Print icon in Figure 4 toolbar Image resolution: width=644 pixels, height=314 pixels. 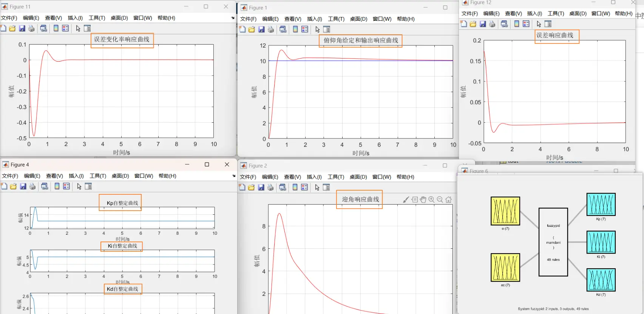(x=32, y=186)
